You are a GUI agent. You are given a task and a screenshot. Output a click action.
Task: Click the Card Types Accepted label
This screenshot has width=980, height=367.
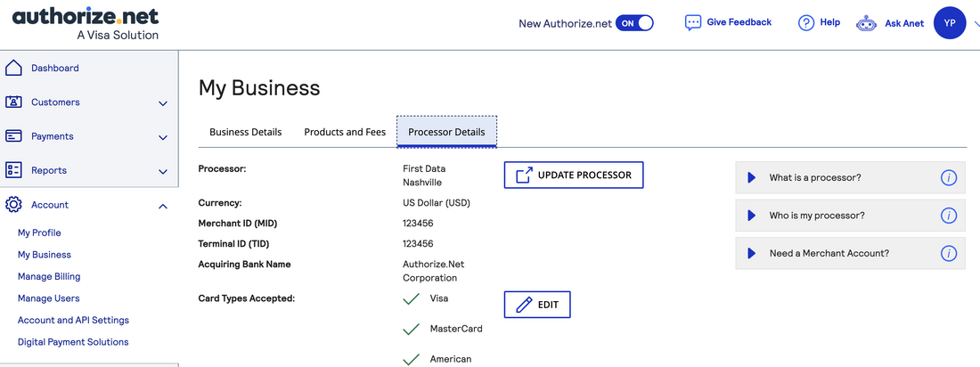click(x=246, y=298)
